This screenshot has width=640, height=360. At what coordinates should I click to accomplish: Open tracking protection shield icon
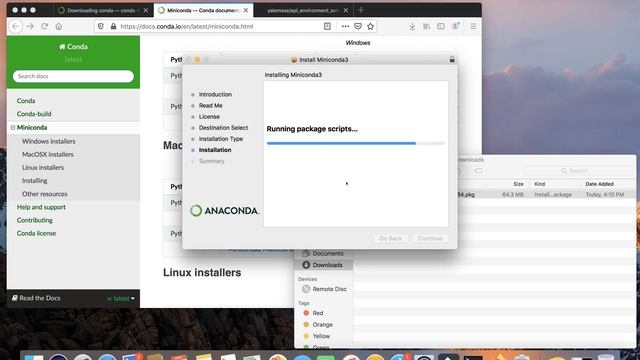100,26
